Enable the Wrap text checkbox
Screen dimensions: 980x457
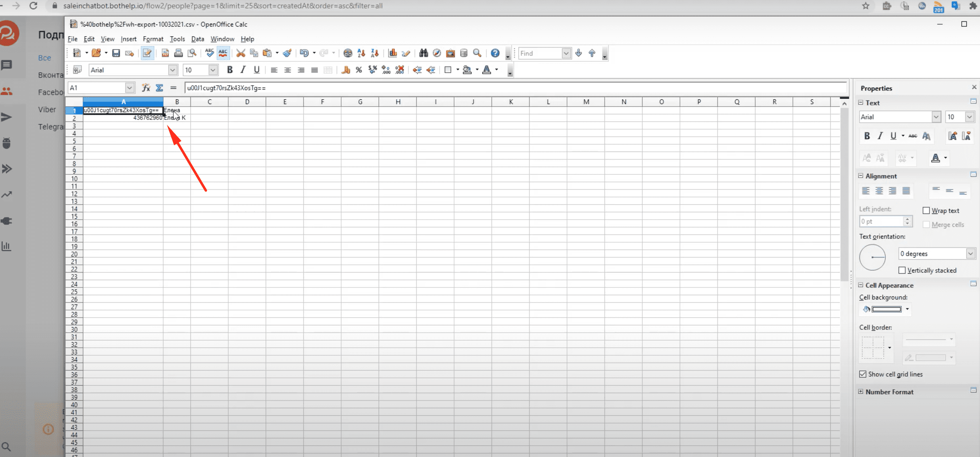[926, 211]
